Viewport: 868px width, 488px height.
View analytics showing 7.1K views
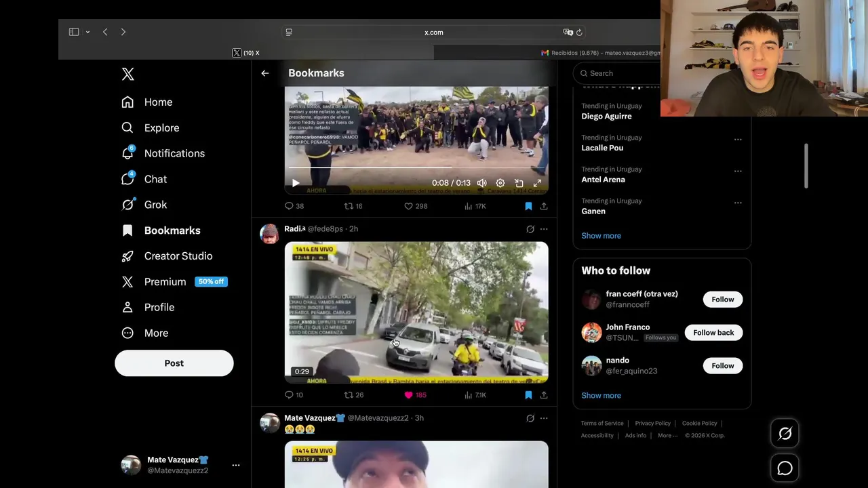click(475, 395)
